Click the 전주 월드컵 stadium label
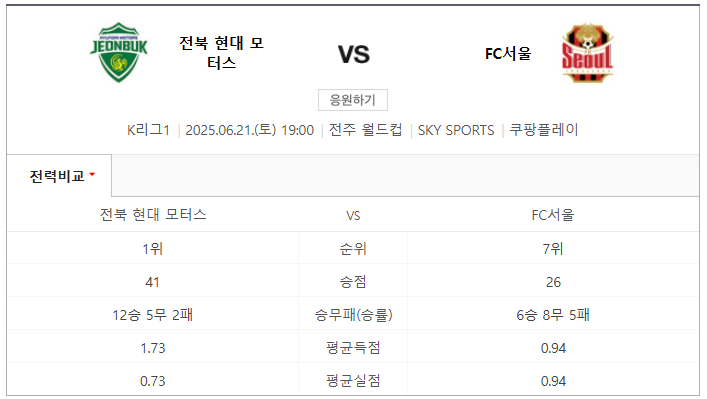This screenshot has height=399, width=707. (365, 130)
